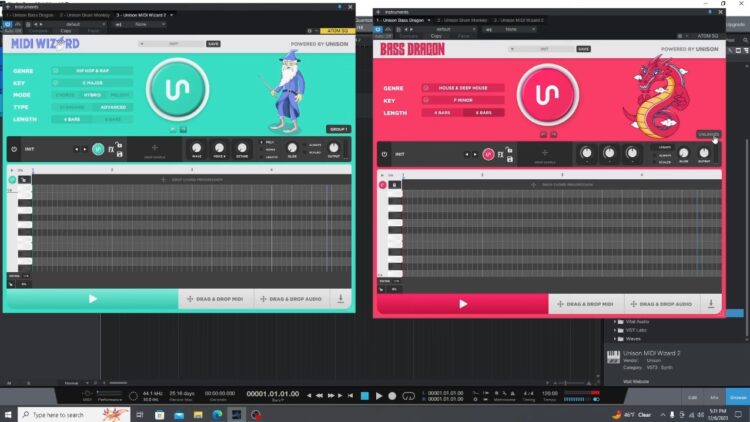Click Drag & Drop Audio in MIDI Wizard

[x=292, y=299]
